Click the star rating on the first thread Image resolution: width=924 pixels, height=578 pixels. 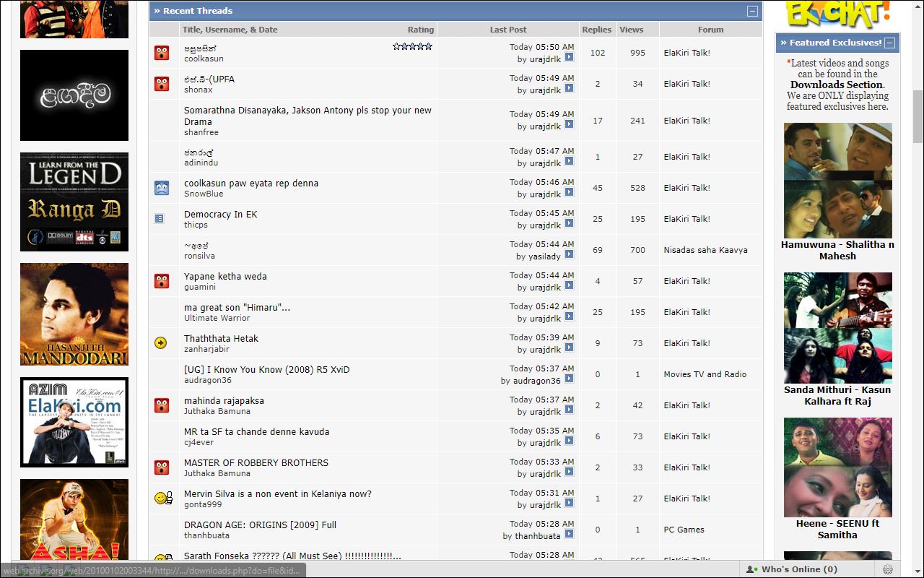click(x=413, y=46)
